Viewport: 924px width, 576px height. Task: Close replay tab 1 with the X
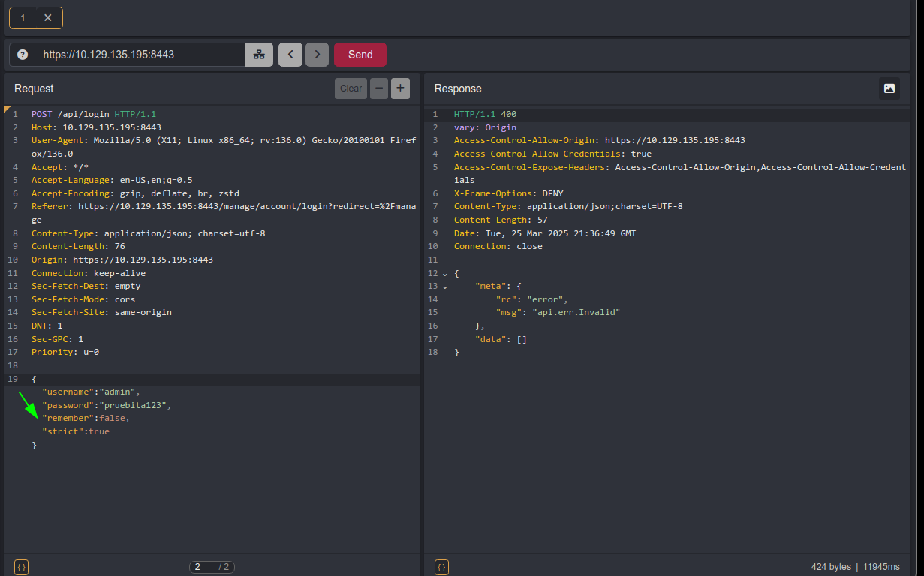48,18
